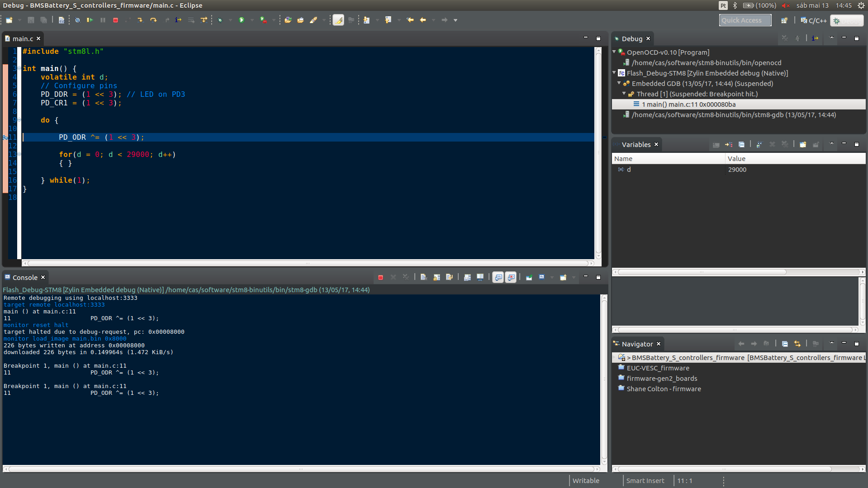
Task: Click variable d in Variables table
Action: coord(628,170)
